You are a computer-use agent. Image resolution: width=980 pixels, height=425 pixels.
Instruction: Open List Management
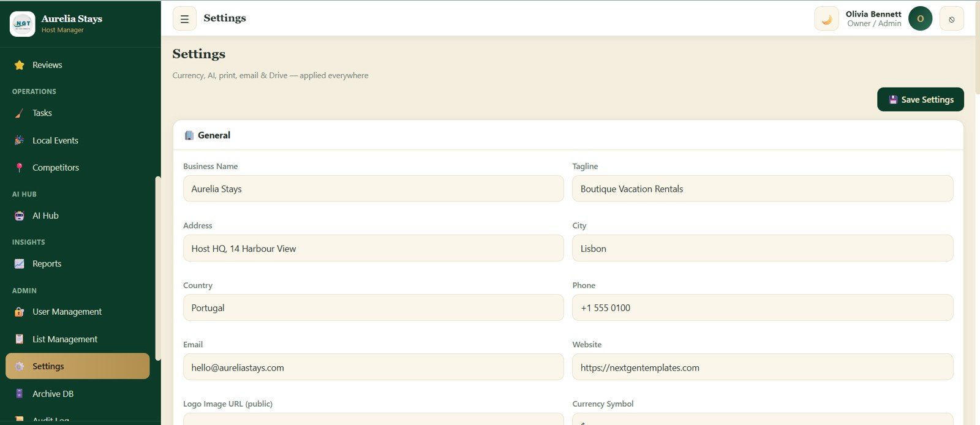(78, 339)
